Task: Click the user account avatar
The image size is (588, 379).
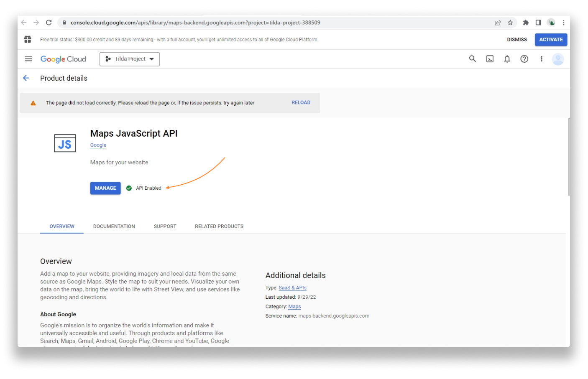Action: click(x=558, y=59)
